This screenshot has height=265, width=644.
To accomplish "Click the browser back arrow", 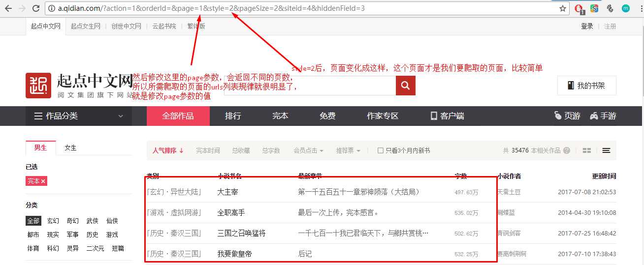I will point(8,8).
